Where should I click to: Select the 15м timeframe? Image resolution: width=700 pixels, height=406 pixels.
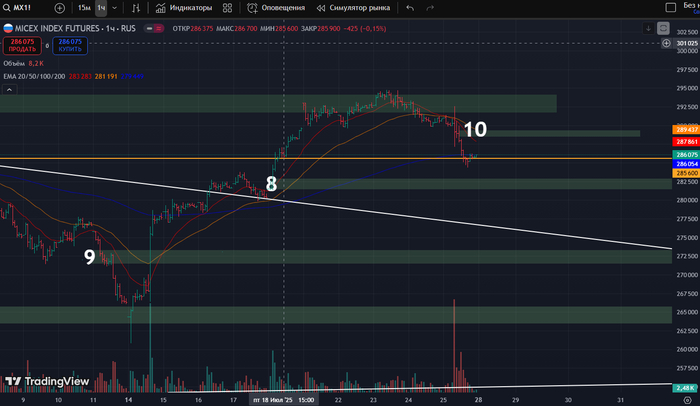tap(84, 8)
